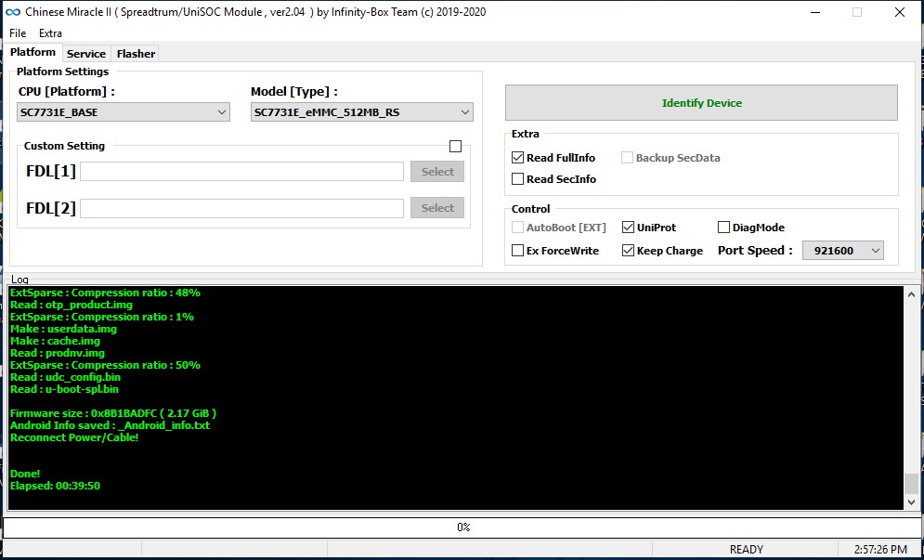Switch to the Service tab
The image size is (924, 560).
86,54
